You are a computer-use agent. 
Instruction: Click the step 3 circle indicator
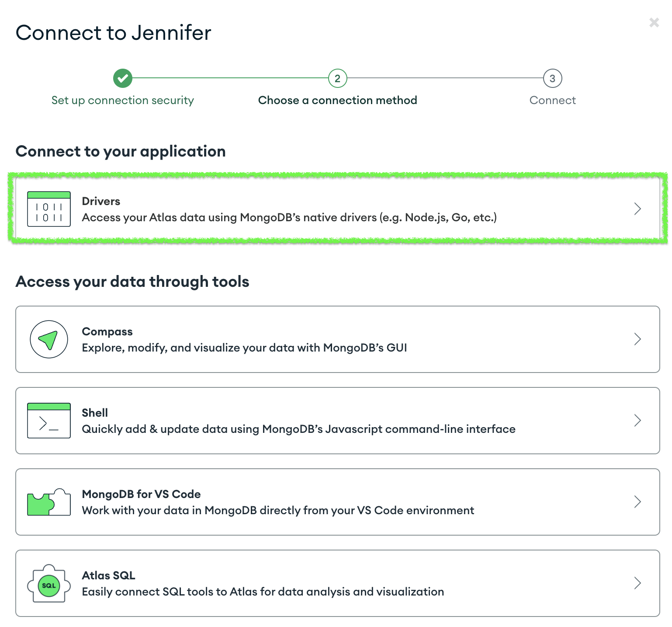coord(552,78)
